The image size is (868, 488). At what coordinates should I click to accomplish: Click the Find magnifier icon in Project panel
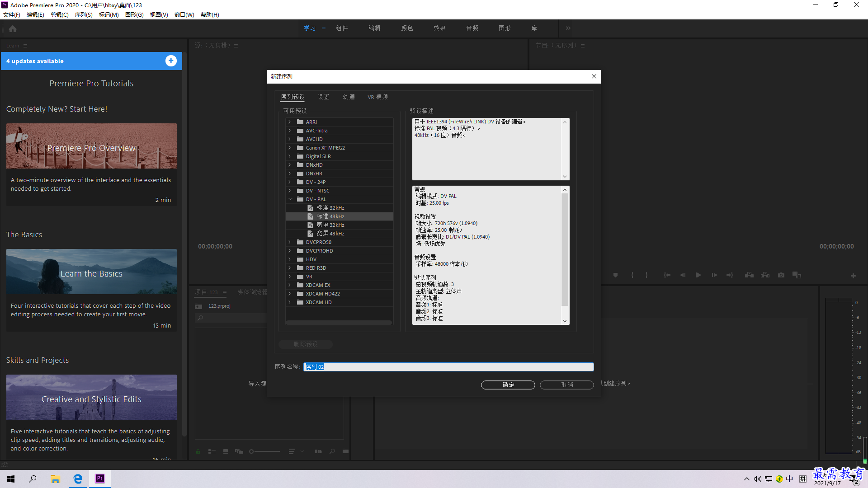pos(332,451)
